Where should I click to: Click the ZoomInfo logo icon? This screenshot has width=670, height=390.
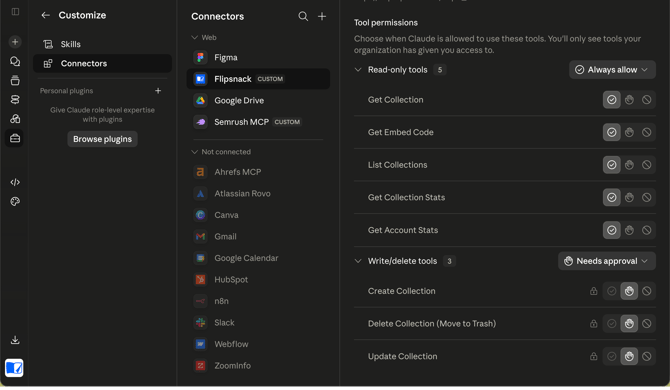coord(200,366)
